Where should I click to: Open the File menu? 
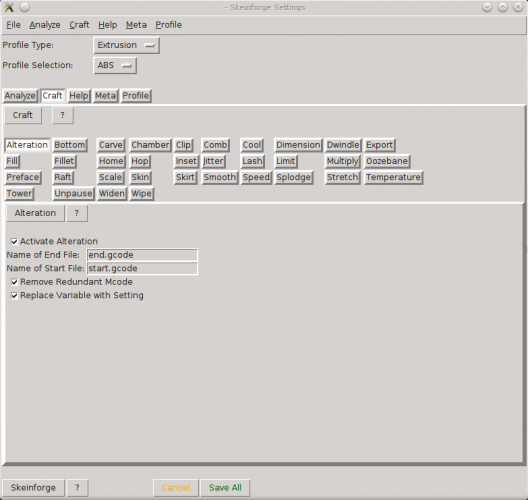(13, 25)
